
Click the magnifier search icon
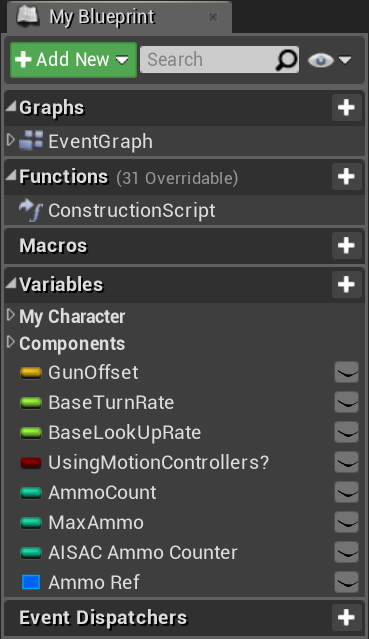(286, 60)
